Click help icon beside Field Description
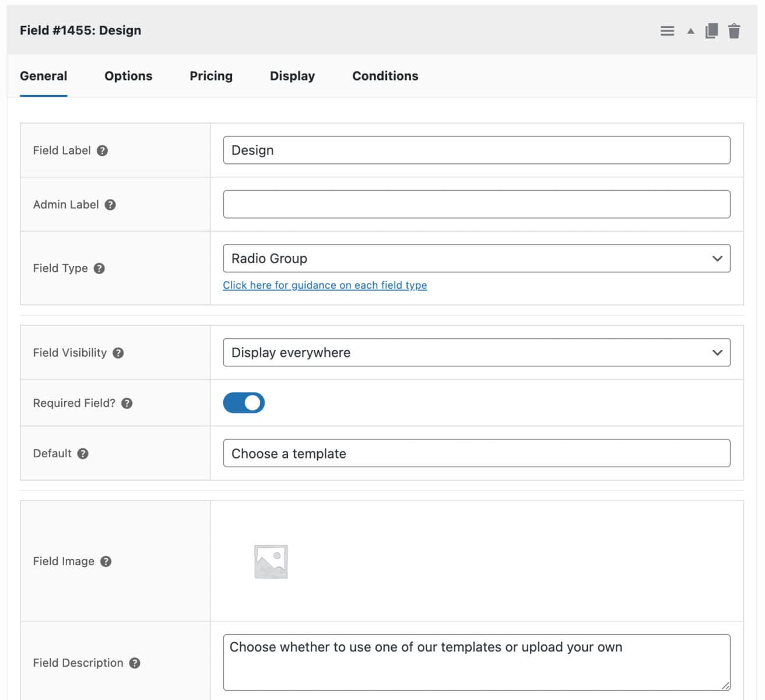The width and height of the screenshot is (765, 700). point(135,663)
